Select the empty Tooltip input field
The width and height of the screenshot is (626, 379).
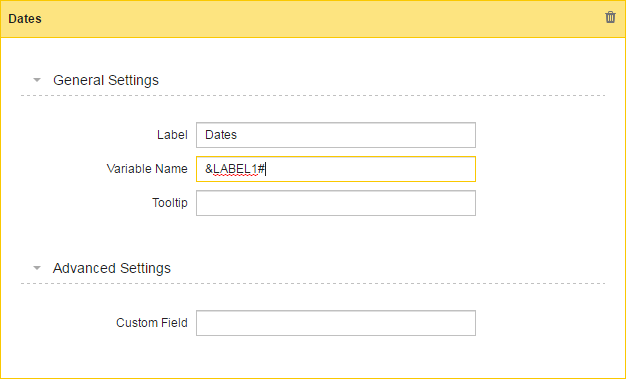(336, 203)
